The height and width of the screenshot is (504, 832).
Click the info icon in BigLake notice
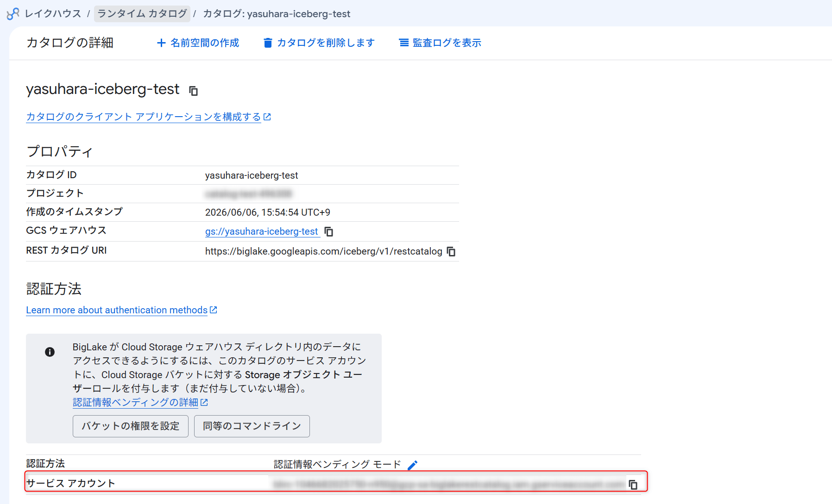50,352
